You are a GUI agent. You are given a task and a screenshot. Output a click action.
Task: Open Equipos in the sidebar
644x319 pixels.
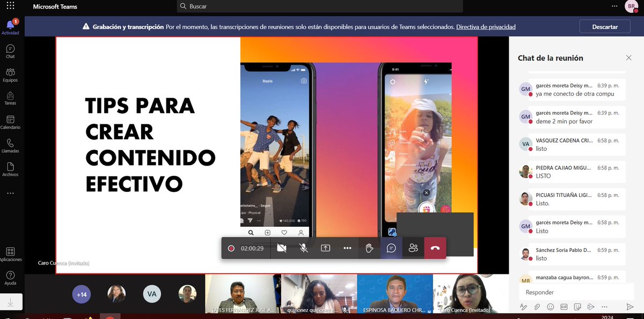pos(10,75)
